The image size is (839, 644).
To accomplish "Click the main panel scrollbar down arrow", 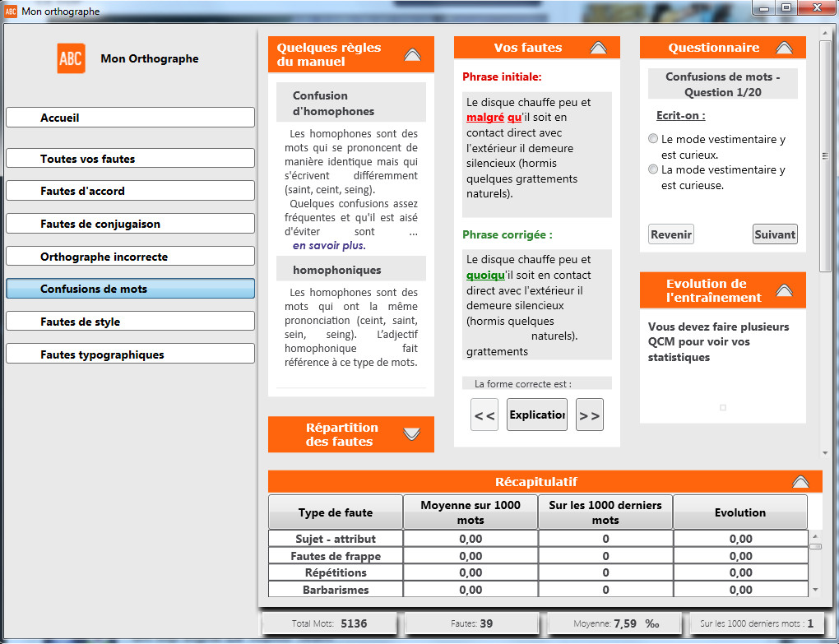I will [x=824, y=453].
